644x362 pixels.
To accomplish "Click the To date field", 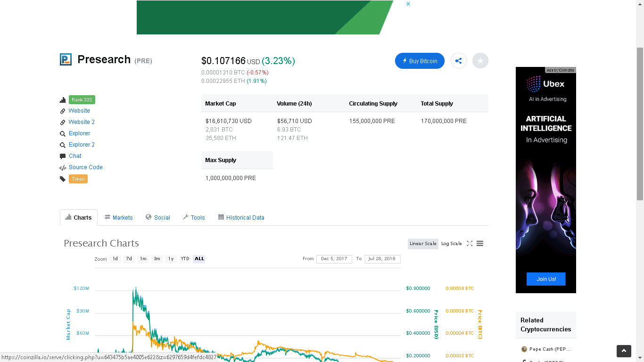I will pyautogui.click(x=382, y=259).
